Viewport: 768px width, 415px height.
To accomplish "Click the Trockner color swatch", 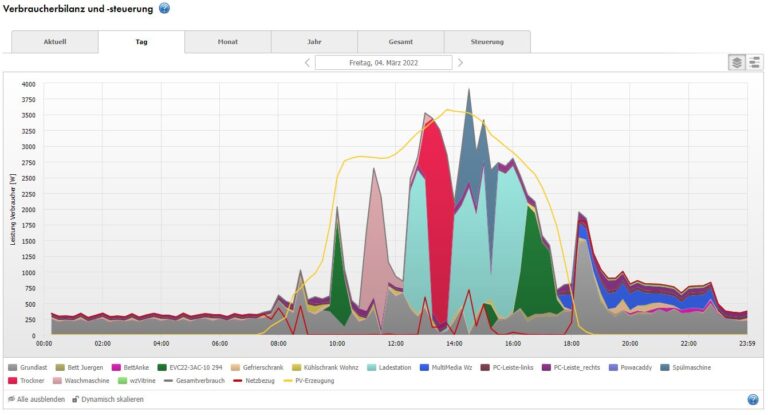I will pos(13,381).
